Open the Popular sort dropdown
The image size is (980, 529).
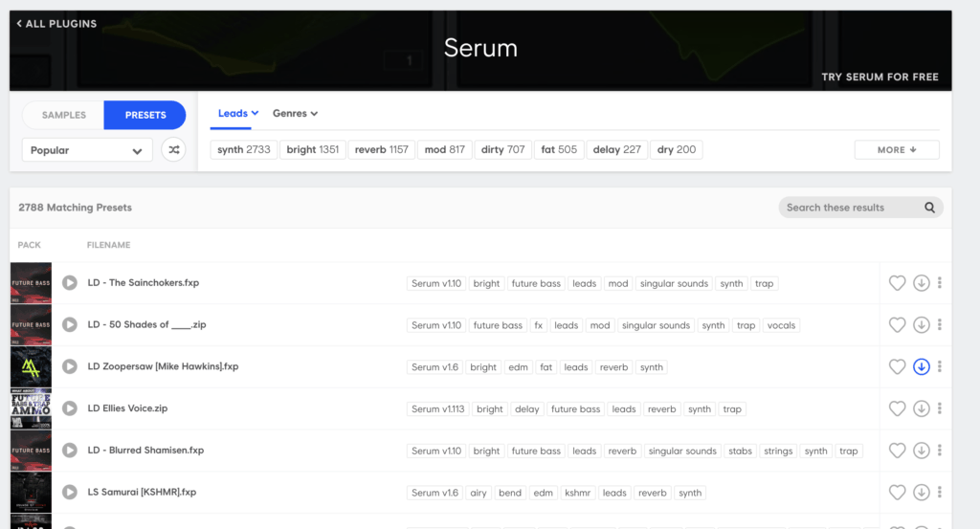click(87, 150)
